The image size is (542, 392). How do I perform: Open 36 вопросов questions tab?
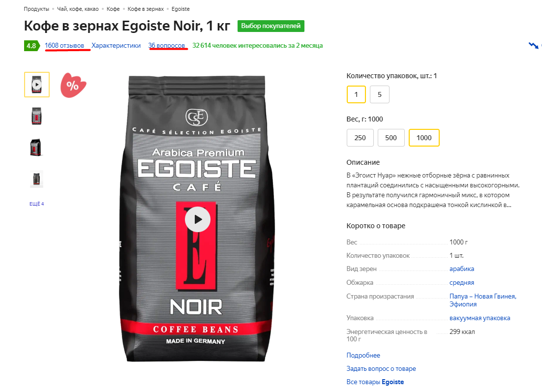click(167, 46)
